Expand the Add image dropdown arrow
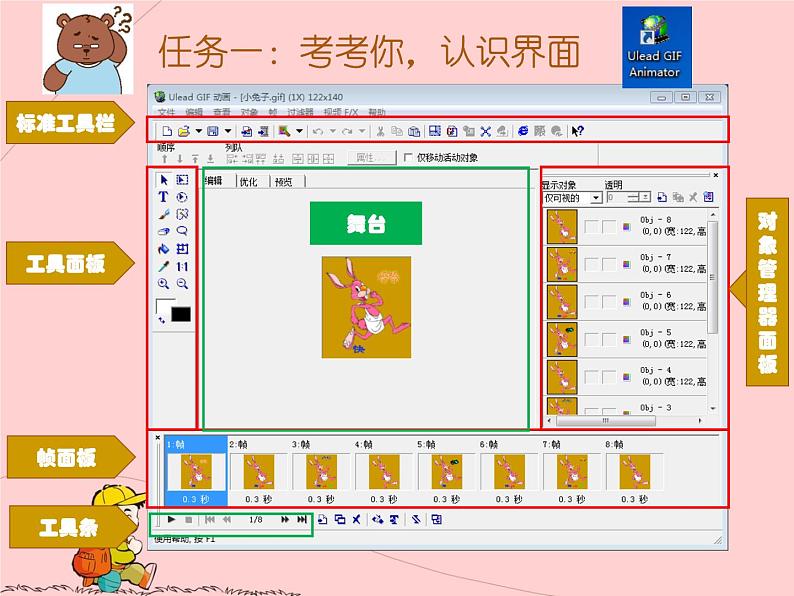Screen dimensions: 794x596 point(299,131)
